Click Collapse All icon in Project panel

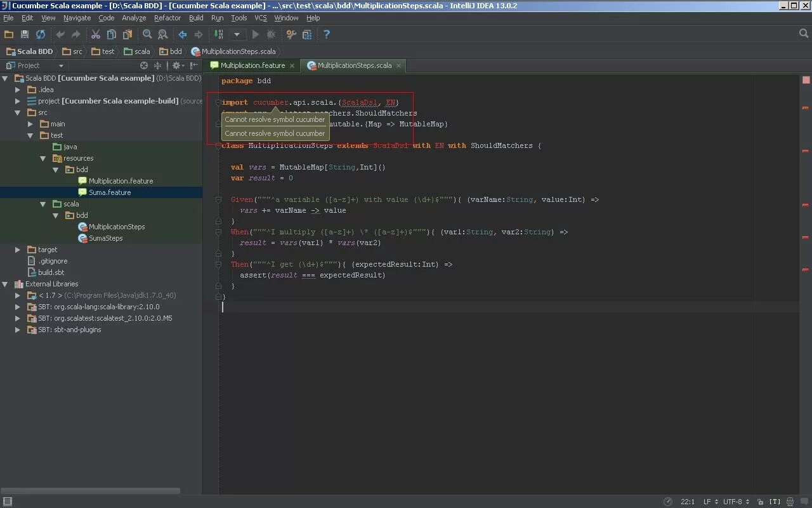[x=158, y=65]
